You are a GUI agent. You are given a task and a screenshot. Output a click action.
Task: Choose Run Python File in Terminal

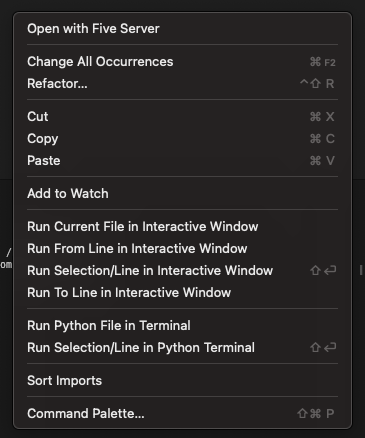(x=182, y=326)
